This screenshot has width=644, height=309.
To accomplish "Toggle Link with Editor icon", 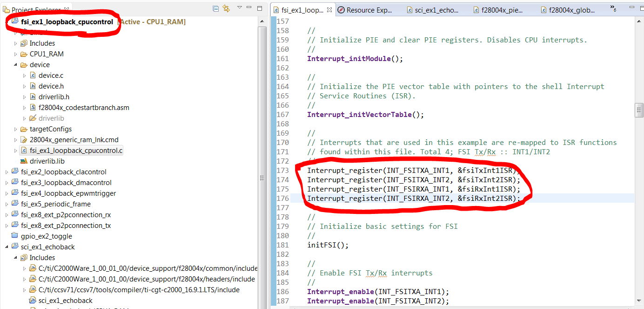I will 227,8.
